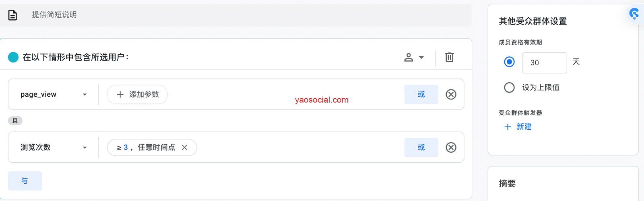
Task: Click 或 button in page_view row
Action: (x=421, y=94)
